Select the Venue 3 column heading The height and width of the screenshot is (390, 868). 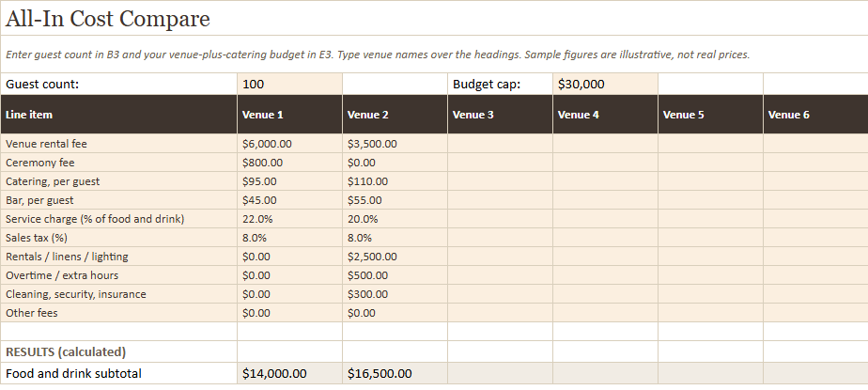[500, 115]
